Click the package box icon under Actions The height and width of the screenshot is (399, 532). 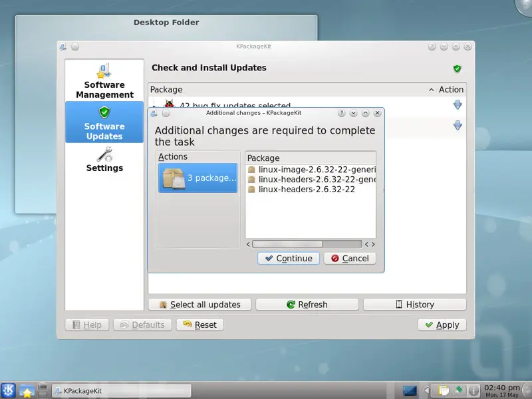point(174,178)
